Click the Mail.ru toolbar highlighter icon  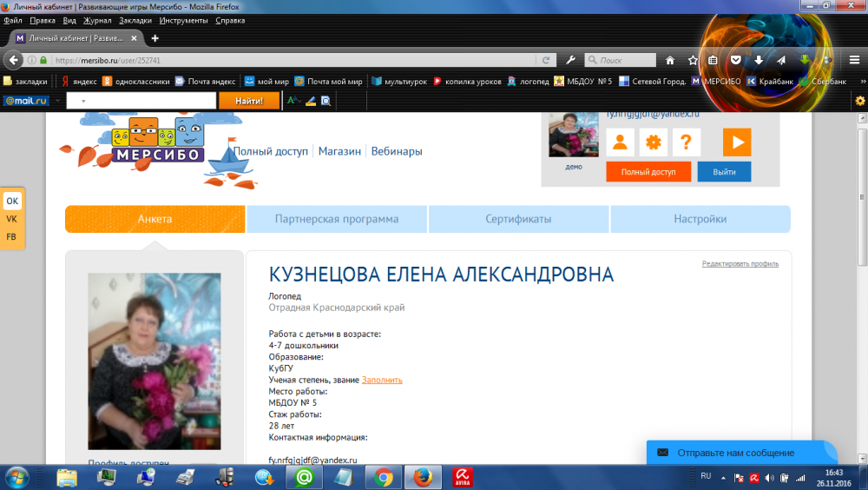point(311,101)
